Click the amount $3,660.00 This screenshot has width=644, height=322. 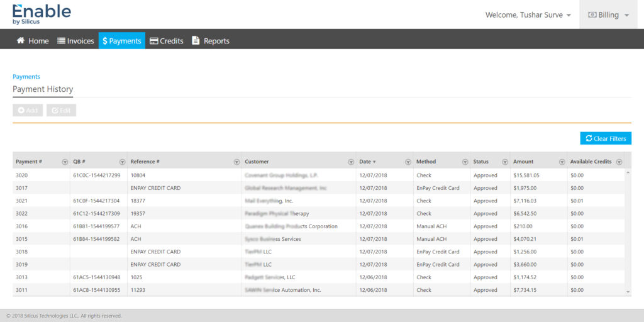[x=525, y=265]
